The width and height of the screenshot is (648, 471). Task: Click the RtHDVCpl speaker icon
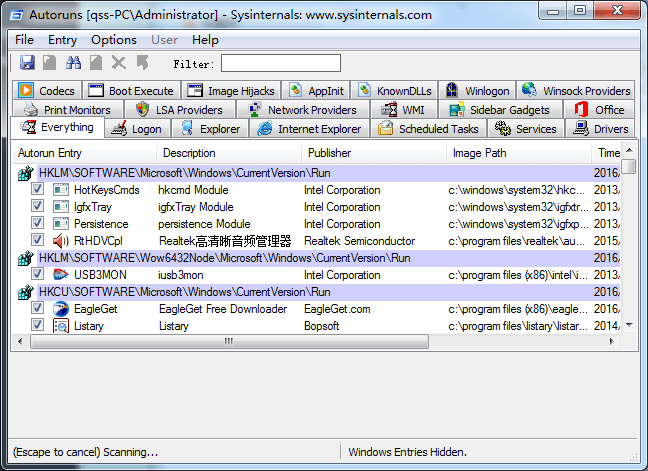click(61, 240)
